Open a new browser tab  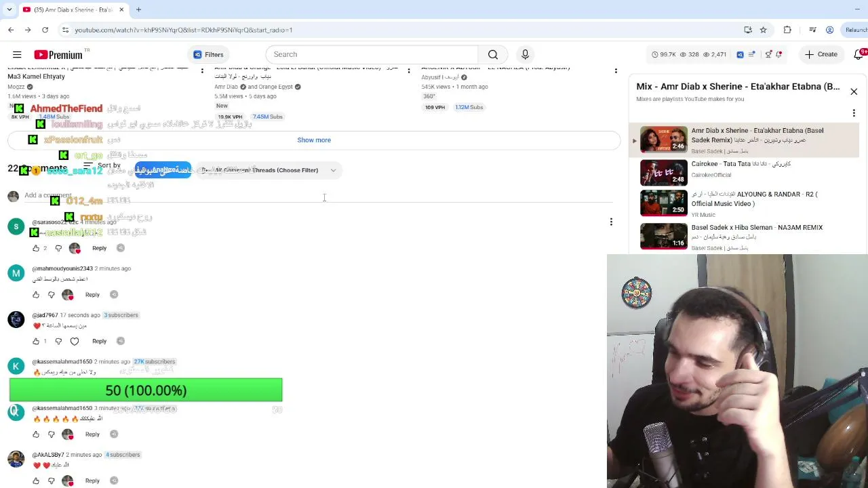tap(138, 9)
